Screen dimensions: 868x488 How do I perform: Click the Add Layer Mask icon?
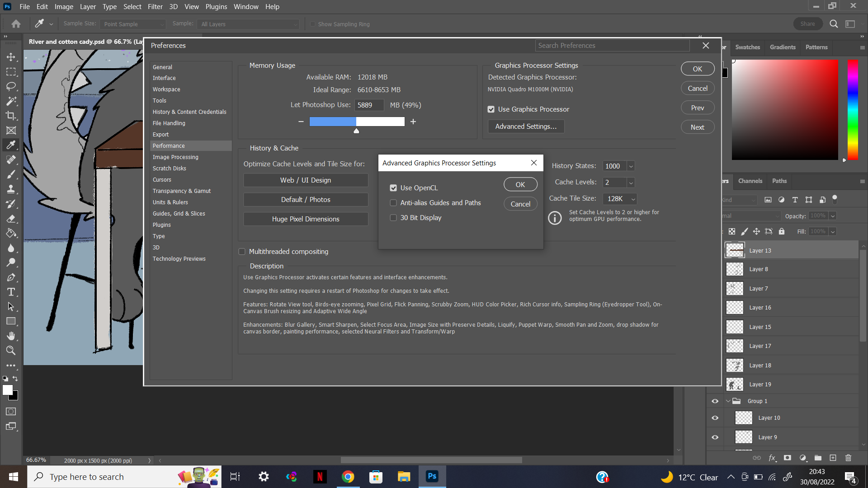pyautogui.click(x=788, y=458)
